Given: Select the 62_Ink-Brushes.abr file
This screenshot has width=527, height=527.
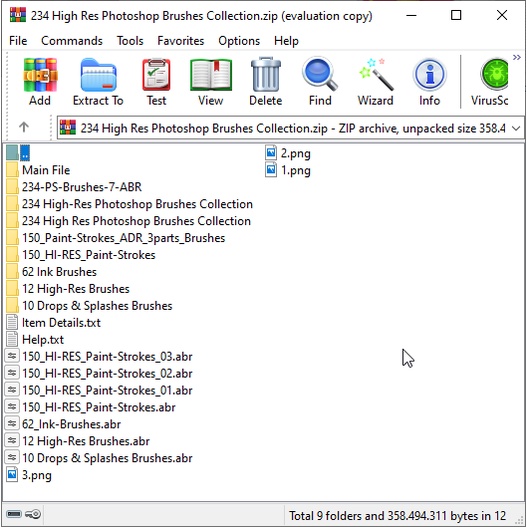Looking at the screenshot, I should pyautogui.click(x=63, y=424).
